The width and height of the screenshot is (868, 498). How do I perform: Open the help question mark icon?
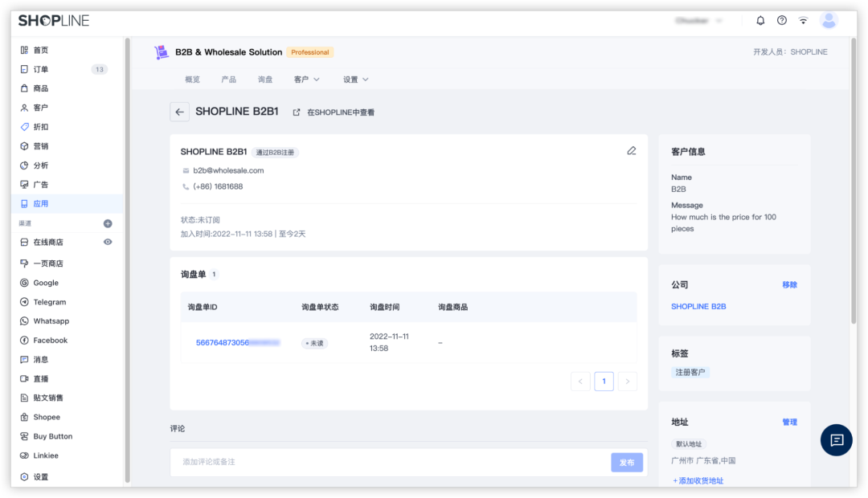782,20
